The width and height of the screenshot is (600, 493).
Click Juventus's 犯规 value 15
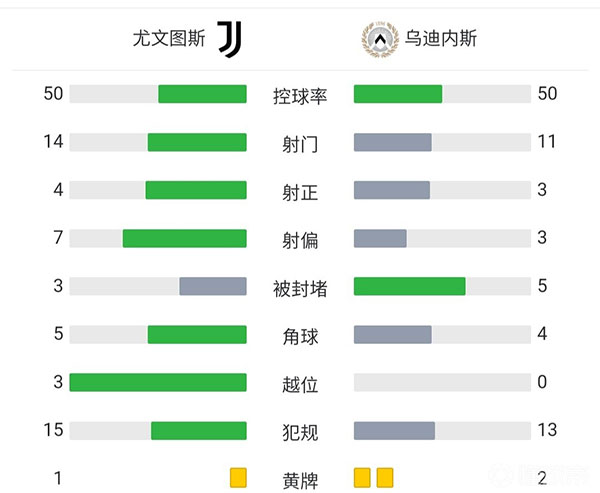(53, 430)
